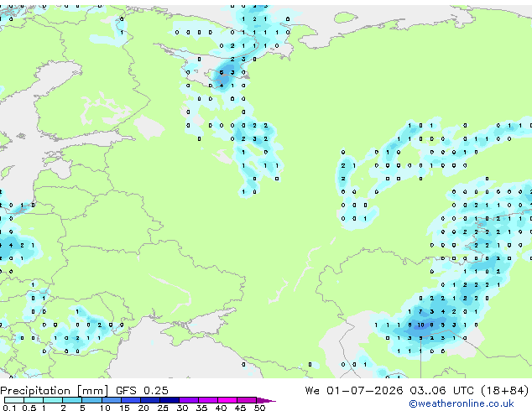The height and width of the screenshot is (411, 532).
Task: Select the 0.1–0.5 mm legend color swatch
Action: pos(14,400)
